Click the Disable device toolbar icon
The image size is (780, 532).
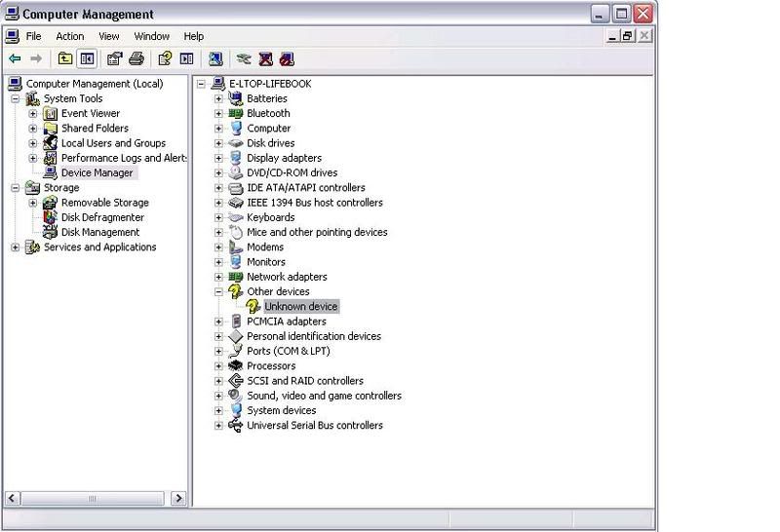pos(287,58)
